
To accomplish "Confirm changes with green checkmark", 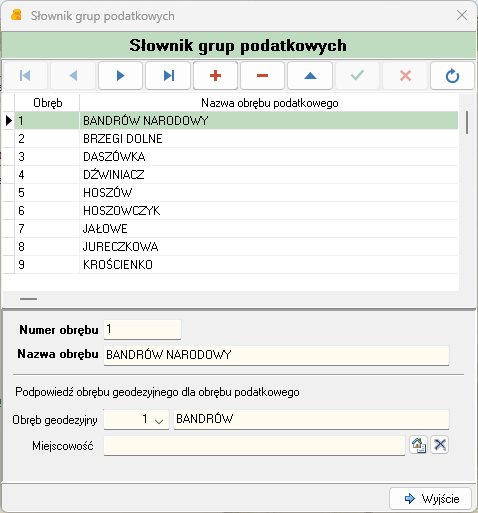I will click(357, 76).
